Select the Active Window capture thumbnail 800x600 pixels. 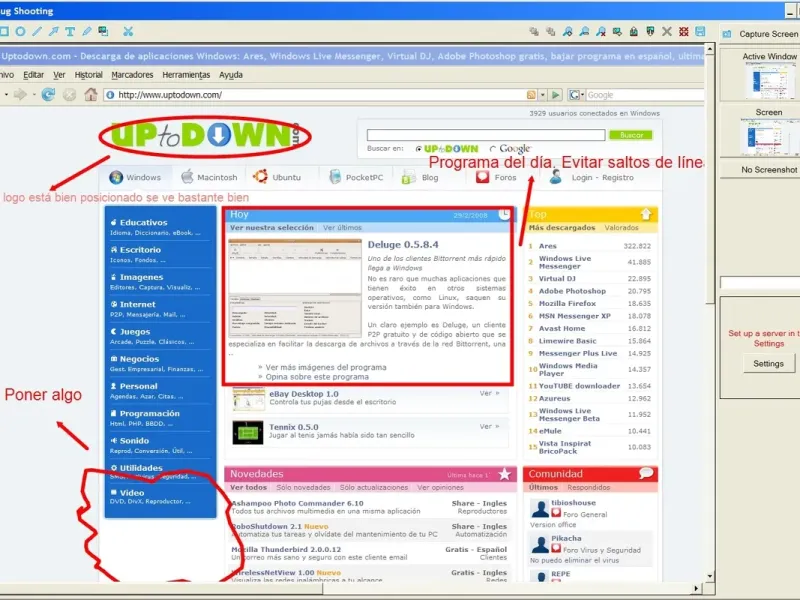click(x=771, y=81)
